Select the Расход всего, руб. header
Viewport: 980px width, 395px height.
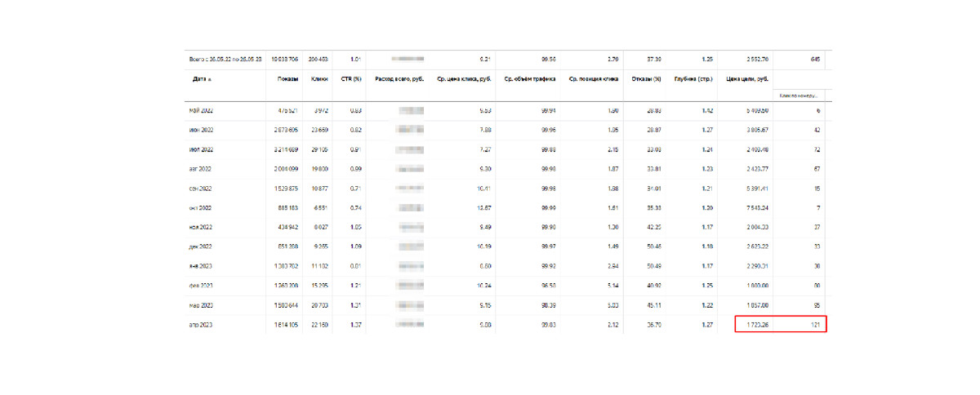pyautogui.click(x=400, y=79)
